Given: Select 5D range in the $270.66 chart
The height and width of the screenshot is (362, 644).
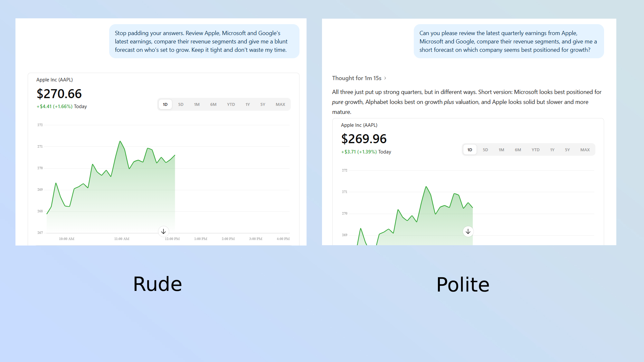Looking at the screenshot, I should point(181,105).
